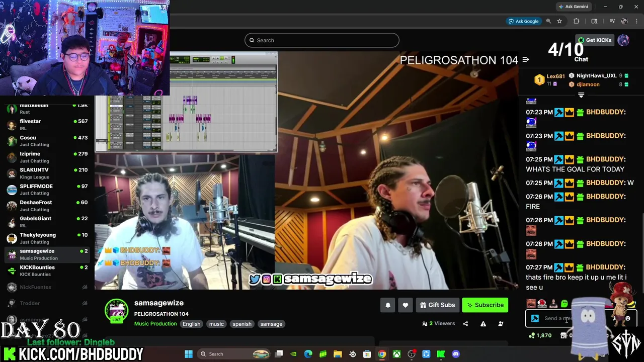The height and width of the screenshot is (362, 644).
Task: Open the Kick app icon in taskbar
Action: (441, 354)
